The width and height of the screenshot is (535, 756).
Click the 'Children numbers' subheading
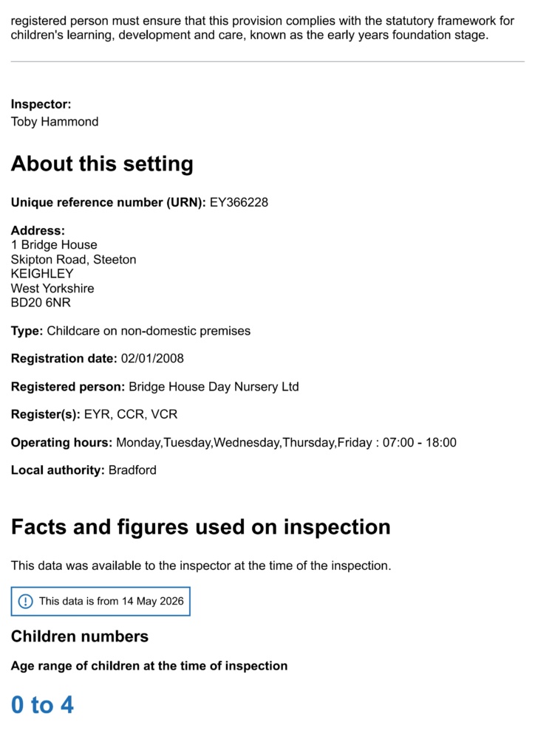(80, 636)
